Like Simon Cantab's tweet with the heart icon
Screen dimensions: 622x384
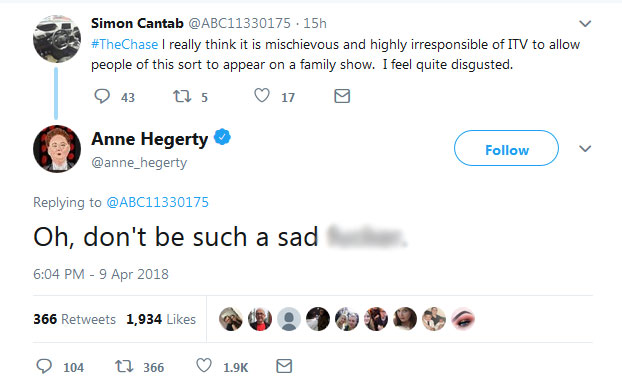(x=262, y=96)
